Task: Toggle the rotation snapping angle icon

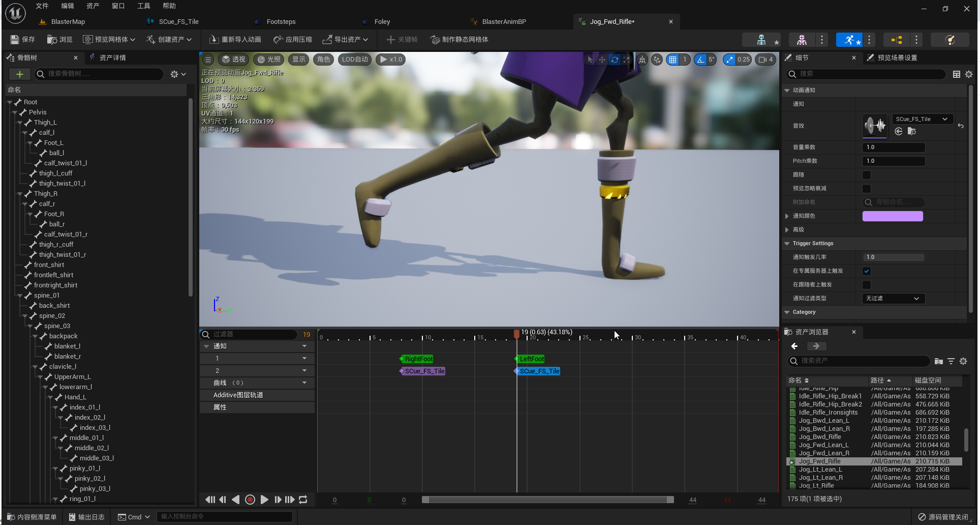Action: click(700, 60)
